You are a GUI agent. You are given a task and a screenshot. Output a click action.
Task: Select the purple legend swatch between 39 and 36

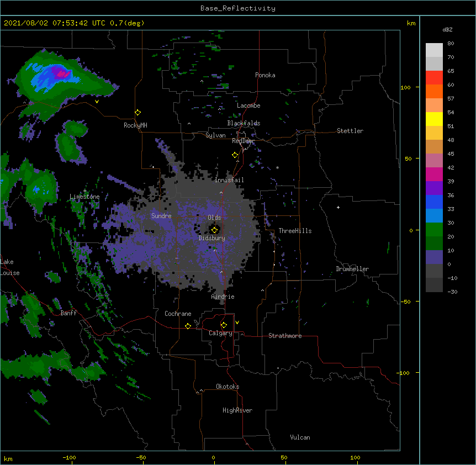(434, 188)
